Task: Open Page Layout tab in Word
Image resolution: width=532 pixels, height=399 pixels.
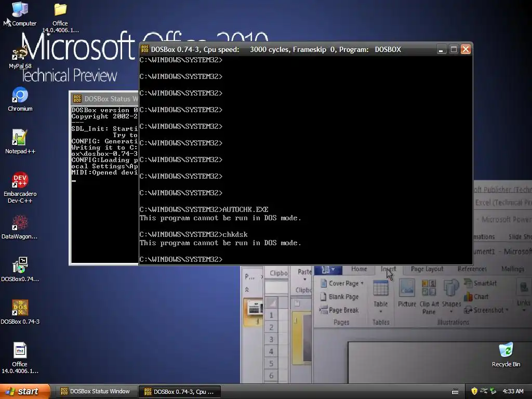Action: (427, 269)
